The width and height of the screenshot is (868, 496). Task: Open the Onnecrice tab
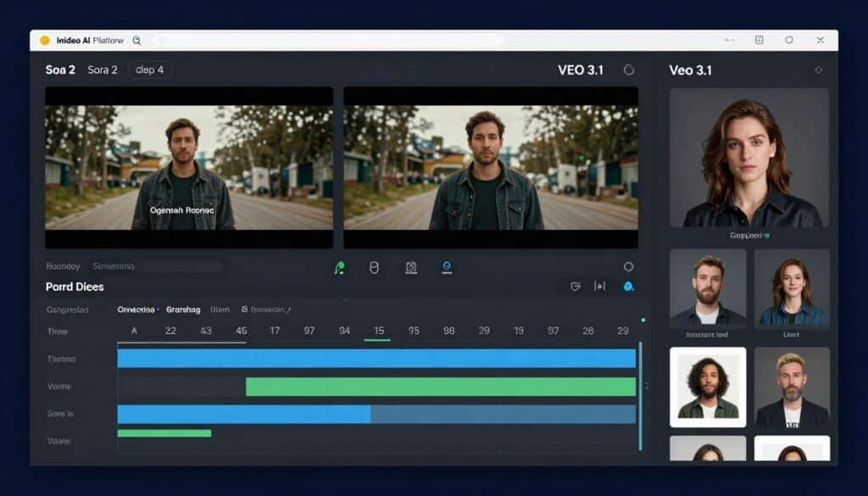tap(136, 309)
